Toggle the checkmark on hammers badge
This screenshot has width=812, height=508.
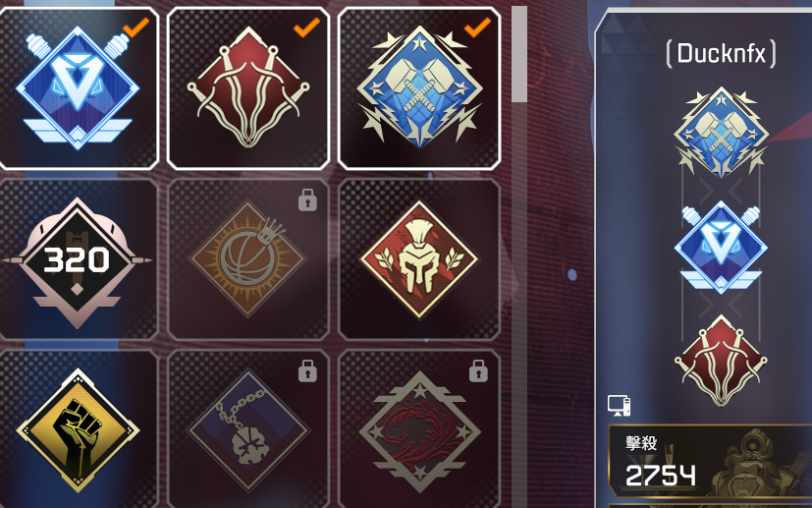click(477, 28)
